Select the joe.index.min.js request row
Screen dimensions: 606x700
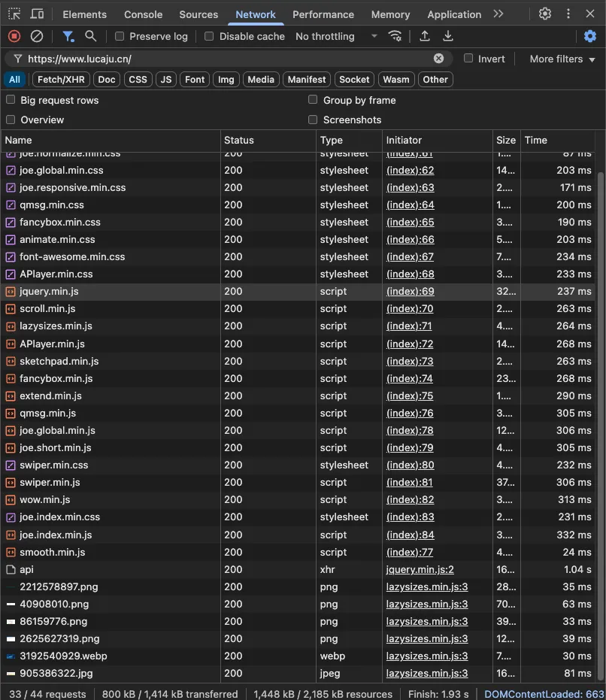click(x=298, y=535)
